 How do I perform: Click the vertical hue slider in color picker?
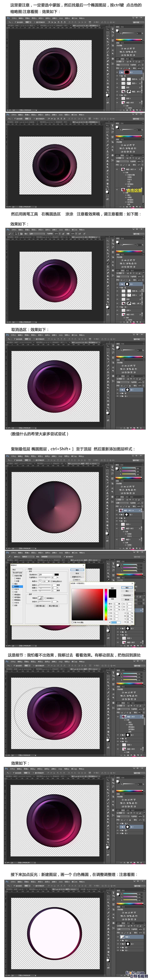tap(106, 605)
